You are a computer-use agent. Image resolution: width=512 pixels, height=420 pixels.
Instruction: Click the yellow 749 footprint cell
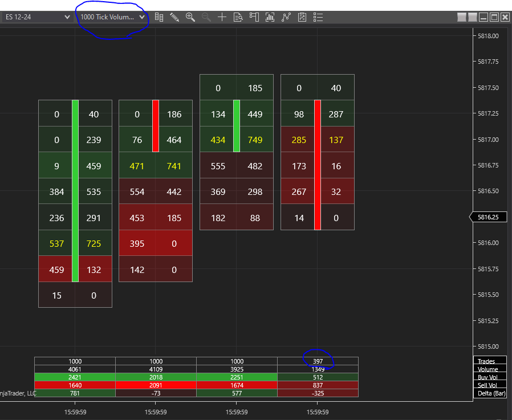(x=255, y=140)
